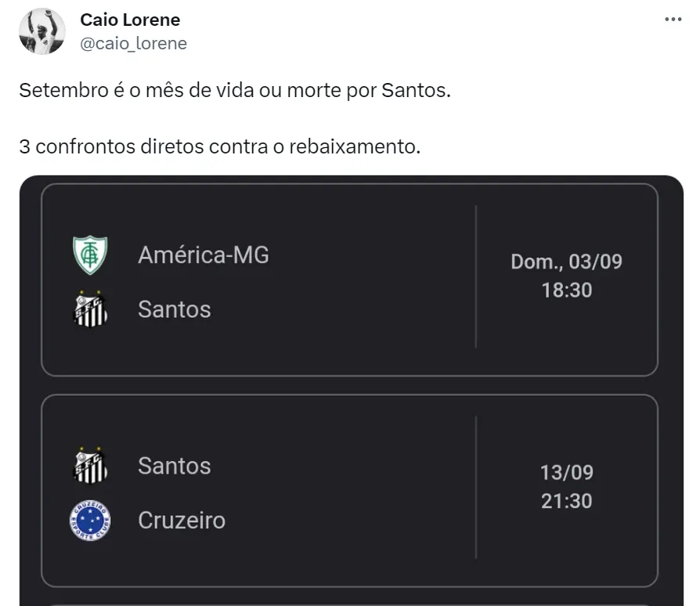Click the Dom., 03/09 match date
The height and width of the screenshot is (606, 700).
pyautogui.click(x=566, y=262)
